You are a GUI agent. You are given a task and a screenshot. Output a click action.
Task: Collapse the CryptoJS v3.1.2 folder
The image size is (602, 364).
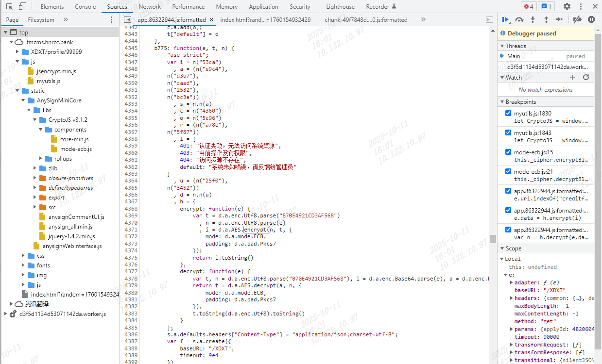[35, 120]
